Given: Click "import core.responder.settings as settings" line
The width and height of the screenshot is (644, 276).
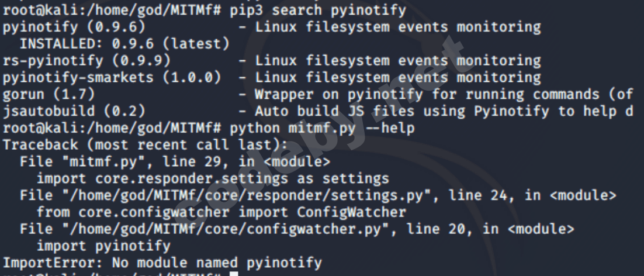Looking at the screenshot, I should coord(212,178).
